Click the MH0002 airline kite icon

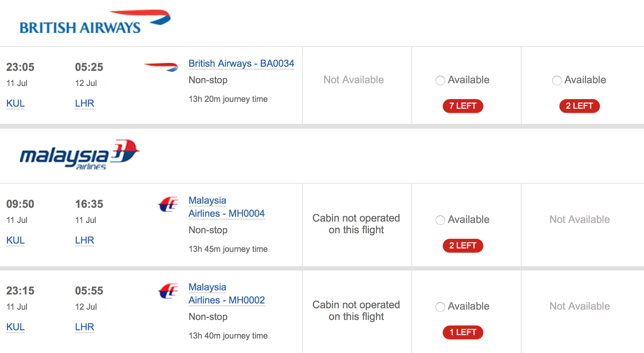coord(168,291)
